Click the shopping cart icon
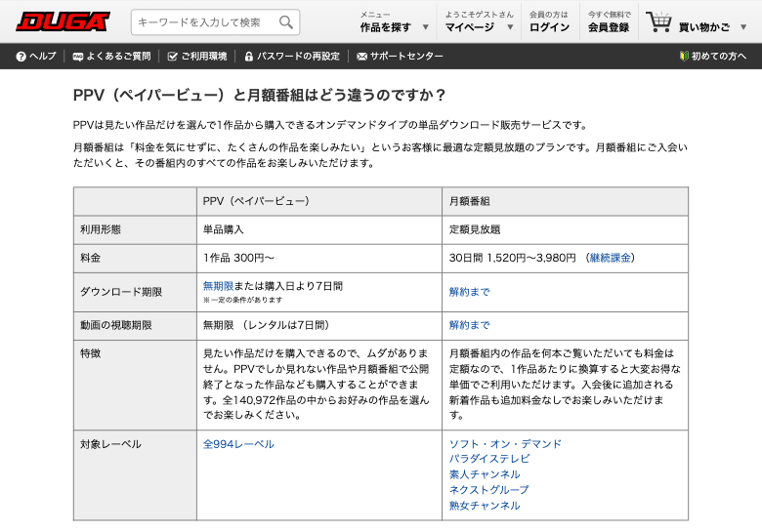 pos(659,21)
